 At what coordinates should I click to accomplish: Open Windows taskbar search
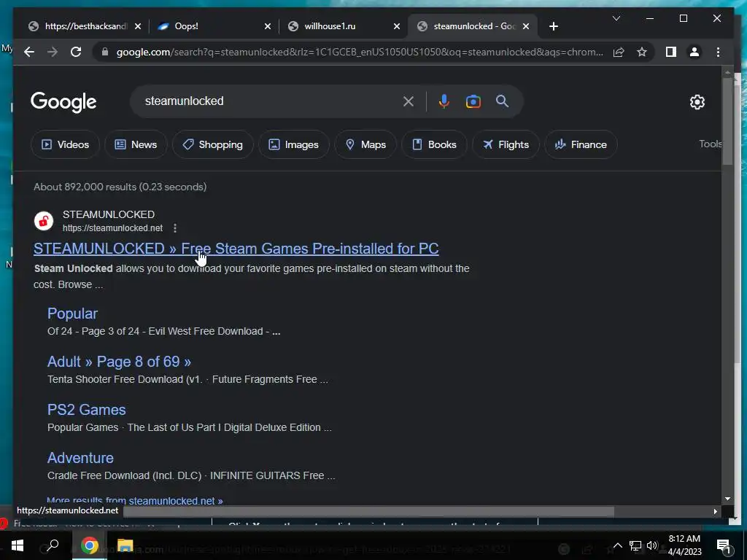(x=53, y=545)
